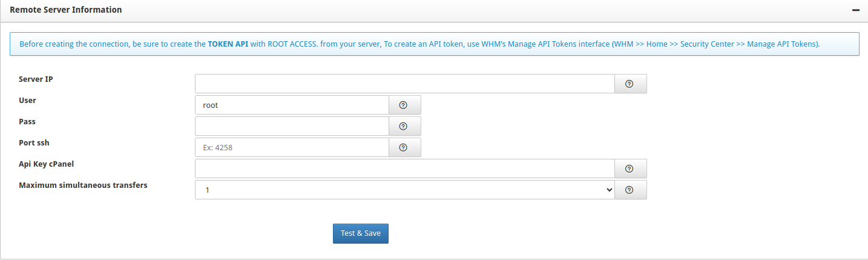Click the Server IP label
Screen dimensions: 868x260
pyautogui.click(x=36, y=79)
